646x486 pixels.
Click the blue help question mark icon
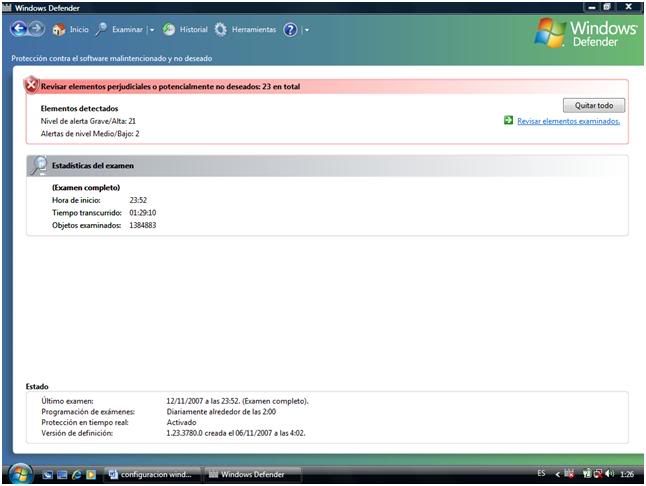click(290, 30)
